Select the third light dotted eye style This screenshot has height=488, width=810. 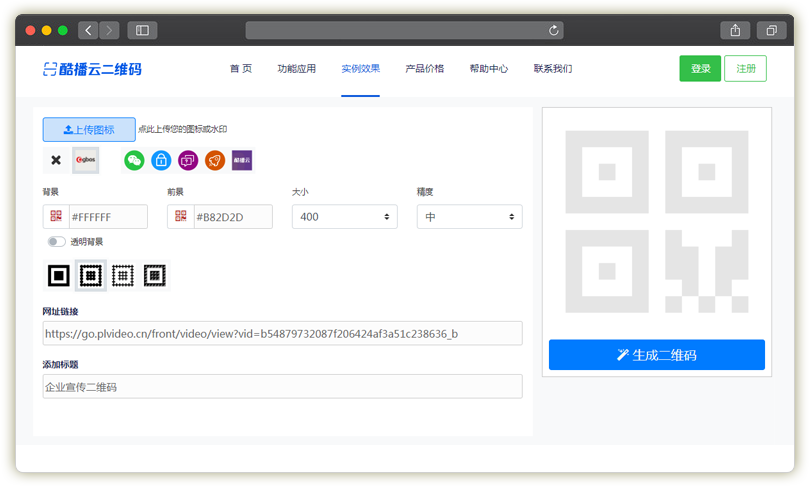(x=123, y=276)
